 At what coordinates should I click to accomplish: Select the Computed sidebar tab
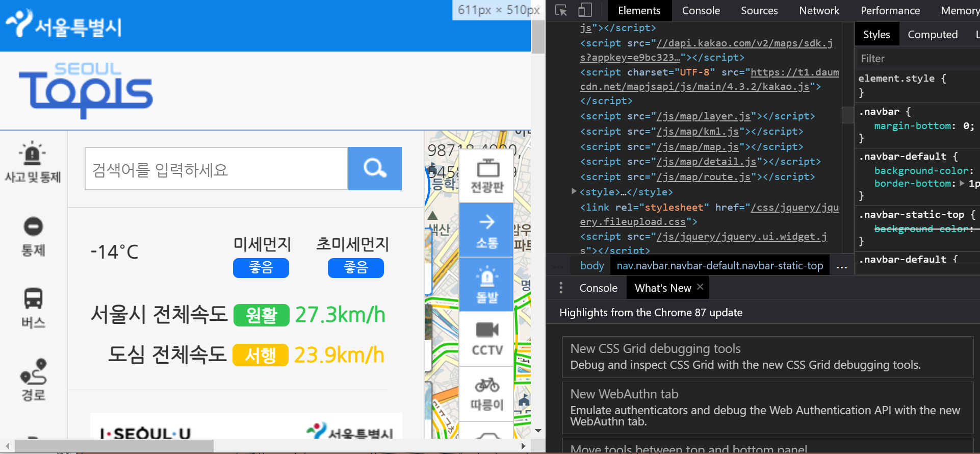pos(933,34)
